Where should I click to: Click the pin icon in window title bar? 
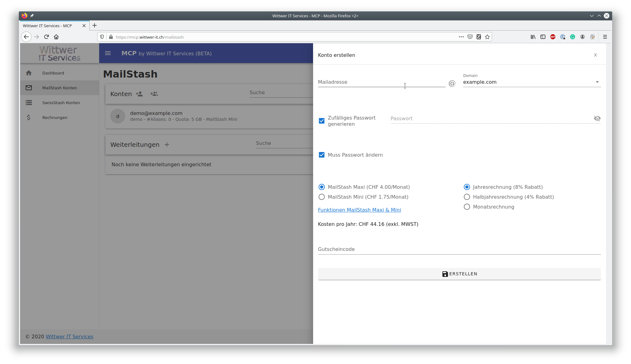tap(32, 16)
